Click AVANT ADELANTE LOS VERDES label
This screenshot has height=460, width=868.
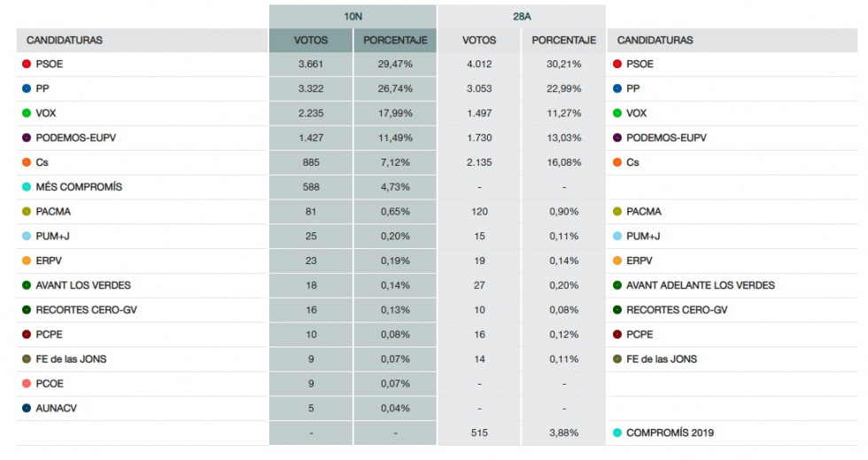coord(700,285)
